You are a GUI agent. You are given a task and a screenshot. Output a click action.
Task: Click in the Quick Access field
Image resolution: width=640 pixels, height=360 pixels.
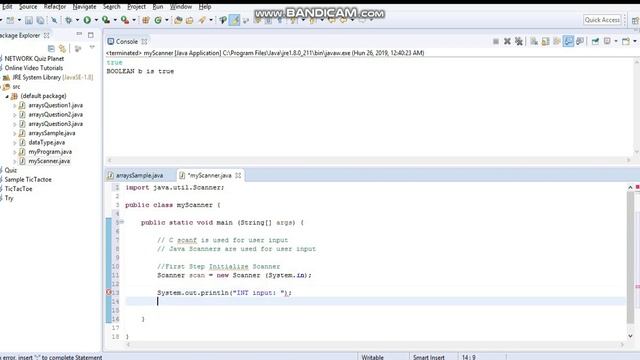pyautogui.click(x=602, y=20)
